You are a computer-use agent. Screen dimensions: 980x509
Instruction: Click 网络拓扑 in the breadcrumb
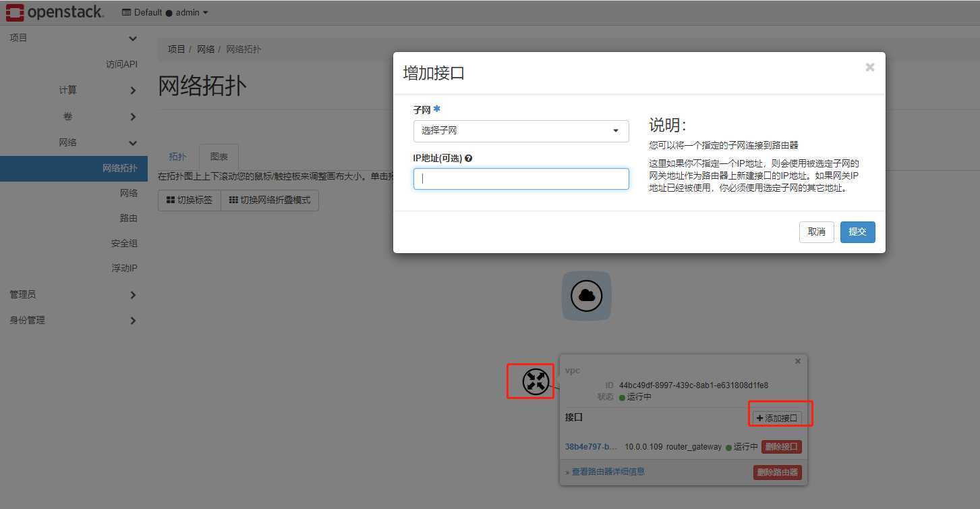(x=243, y=49)
